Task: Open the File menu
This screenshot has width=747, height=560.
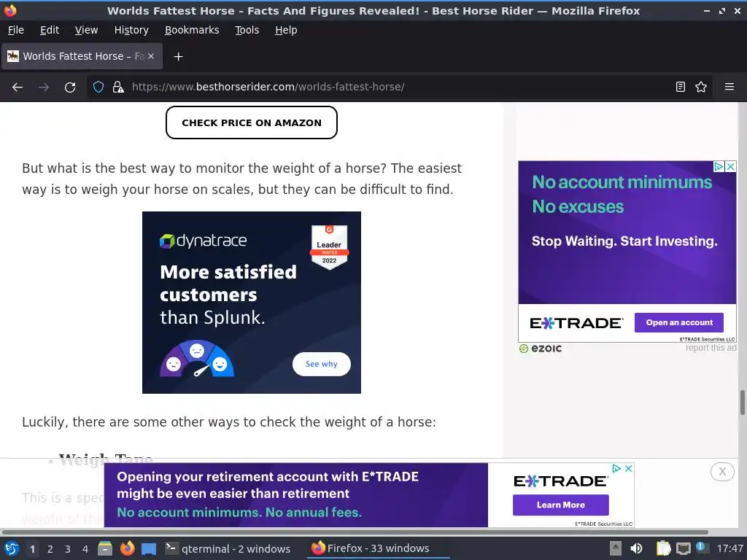Action: (x=16, y=30)
